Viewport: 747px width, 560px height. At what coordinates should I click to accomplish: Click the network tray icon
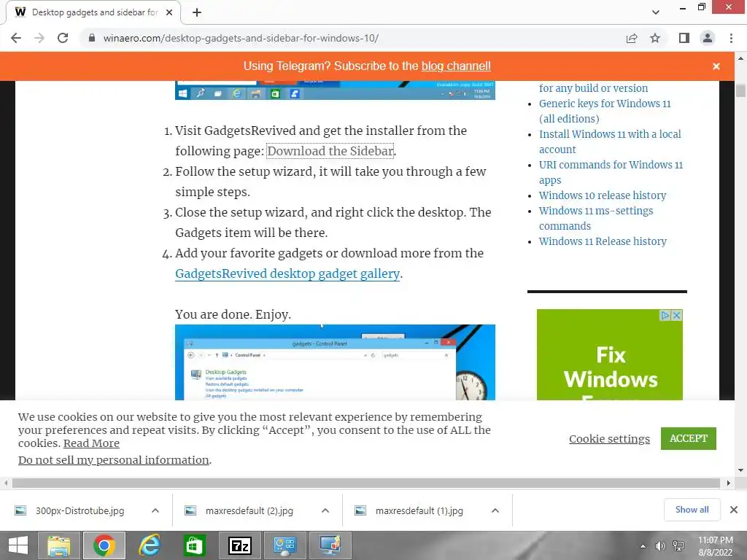pyautogui.click(x=678, y=546)
